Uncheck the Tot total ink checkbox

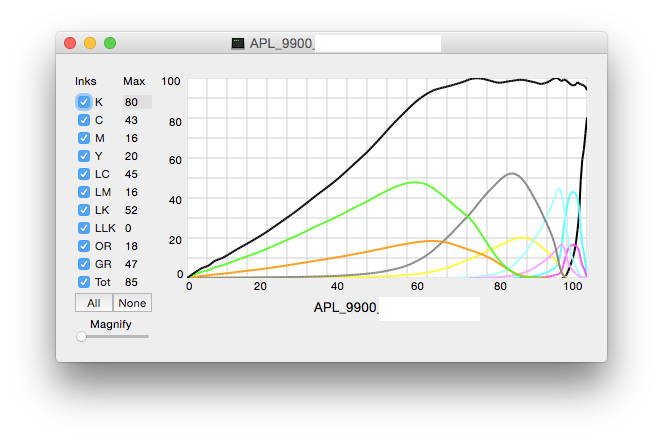pos(84,282)
